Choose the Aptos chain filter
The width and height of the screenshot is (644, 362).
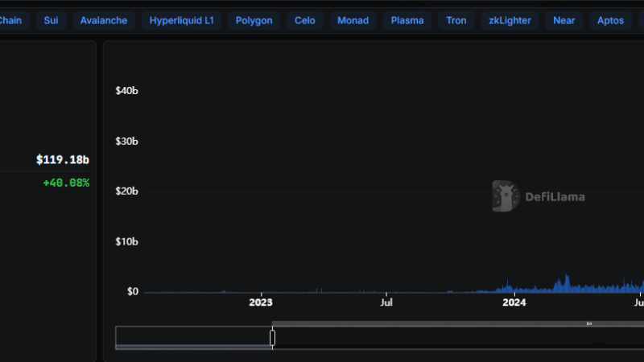(610, 21)
